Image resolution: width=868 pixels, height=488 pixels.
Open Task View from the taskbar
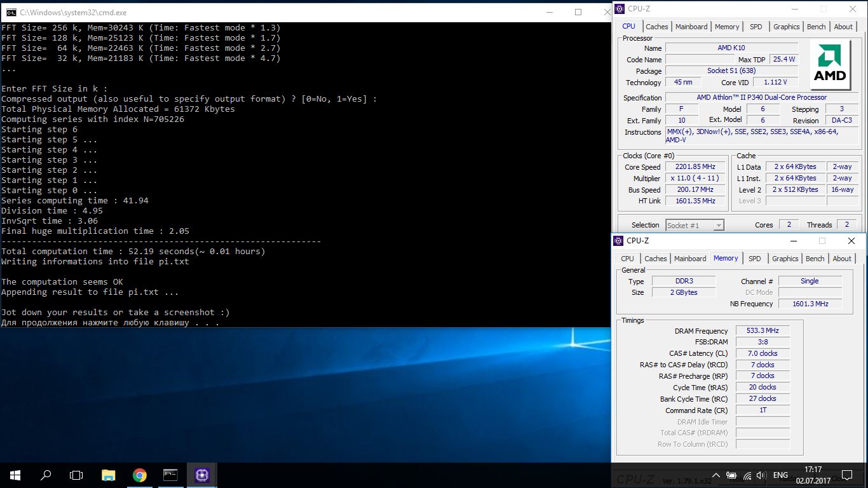coord(76,475)
